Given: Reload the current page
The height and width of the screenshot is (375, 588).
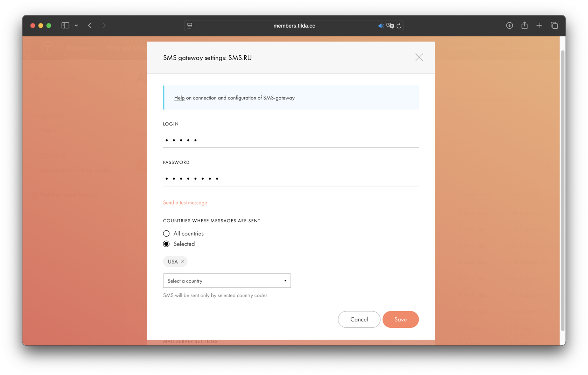Looking at the screenshot, I should point(399,26).
